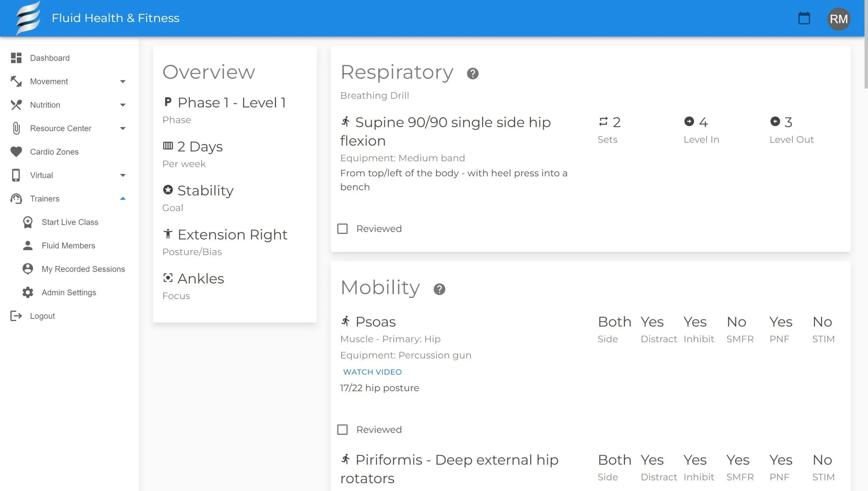Click the Admin Settings gear icon
Image resolution: width=868 pixels, height=491 pixels.
pyautogui.click(x=28, y=292)
